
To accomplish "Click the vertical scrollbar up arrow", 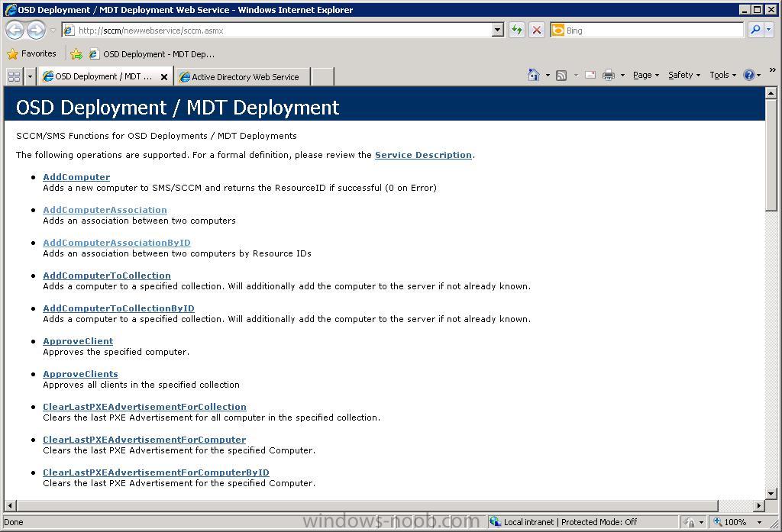I will tap(771, 93).
